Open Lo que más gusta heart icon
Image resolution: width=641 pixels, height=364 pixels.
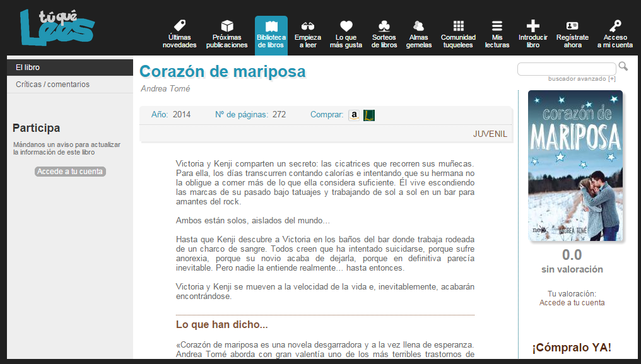346,26
